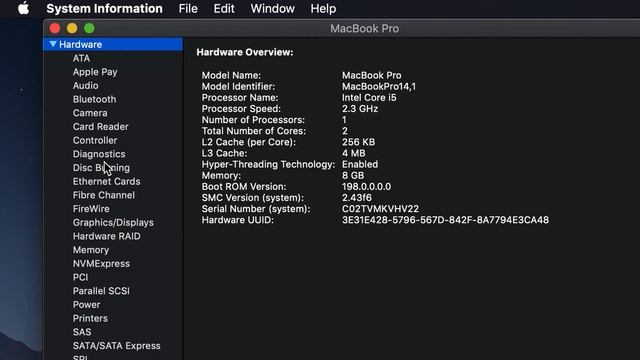The width and height of the screenshot is (640, 360).
Task: Select Diagnostics in the sidebar
Action: 99,154
